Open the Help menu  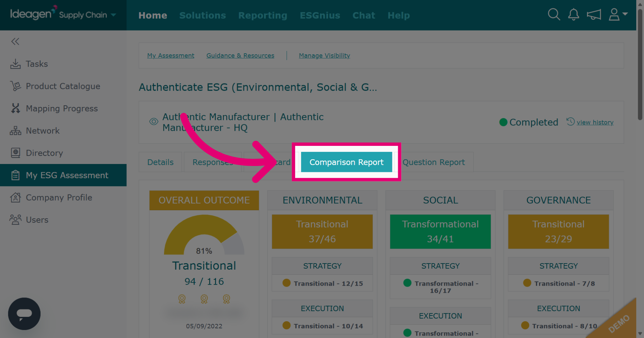click(x=399, y=15)
